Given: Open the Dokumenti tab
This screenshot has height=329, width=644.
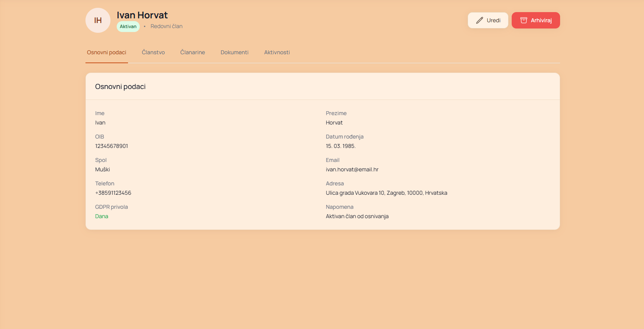Looking at the screenshot, I should click(x=234, y=52).
